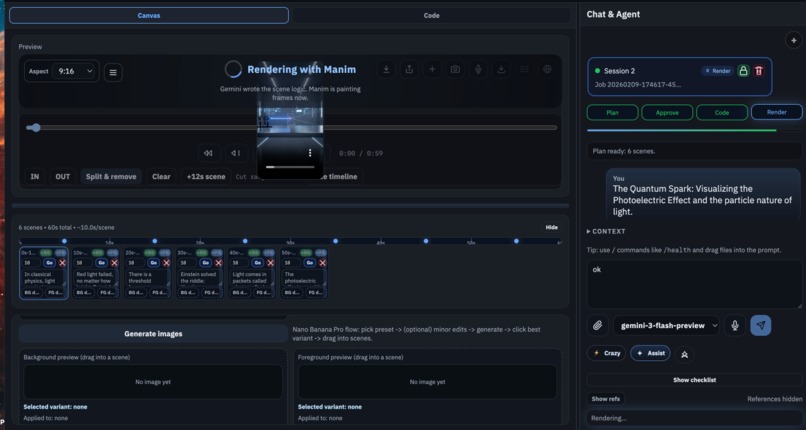Remove the 0s scene with its red X

[x=62, y=263]
